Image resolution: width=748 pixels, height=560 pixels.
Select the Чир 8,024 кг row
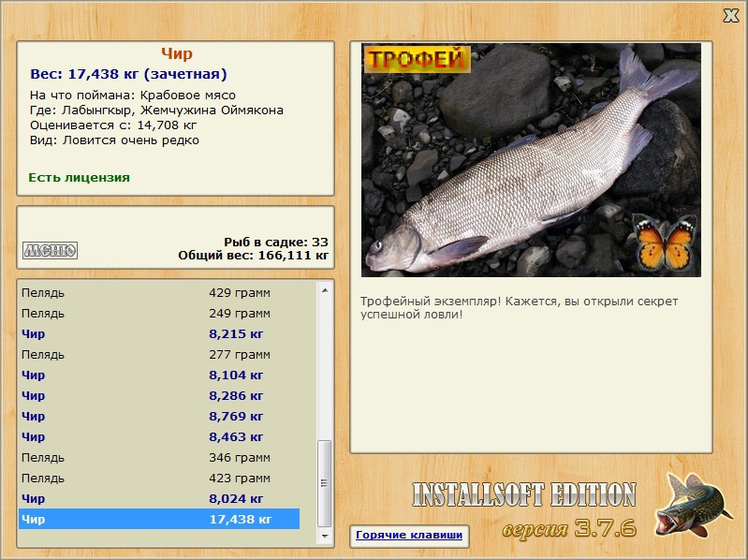159,498
